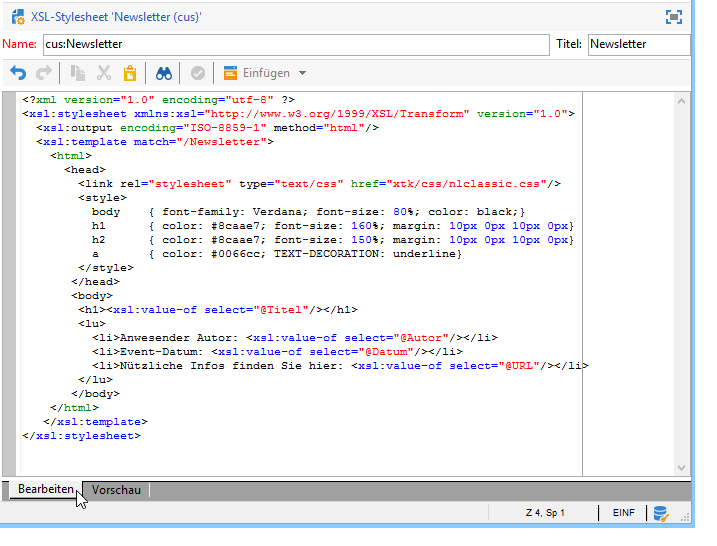Open search with the binoculars icon
The height and width of the screenshot is (546, 717).
coord(164,73)
